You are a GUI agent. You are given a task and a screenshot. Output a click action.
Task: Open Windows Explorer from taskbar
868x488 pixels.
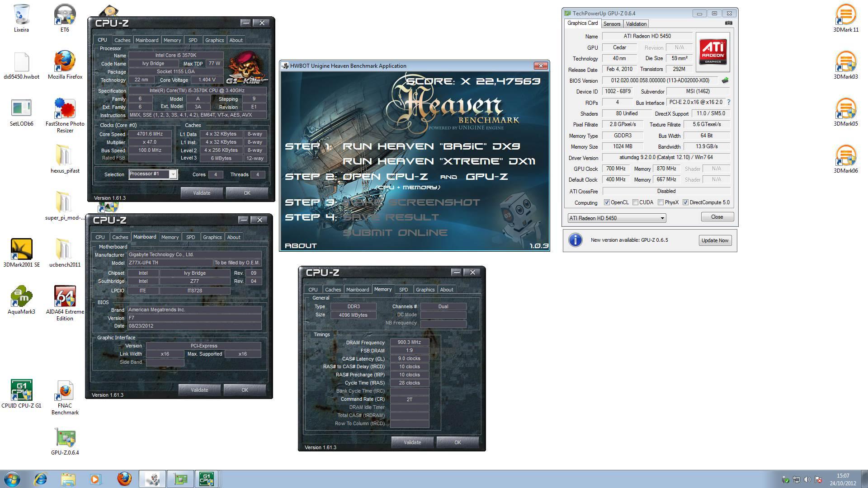click(68, 479)
